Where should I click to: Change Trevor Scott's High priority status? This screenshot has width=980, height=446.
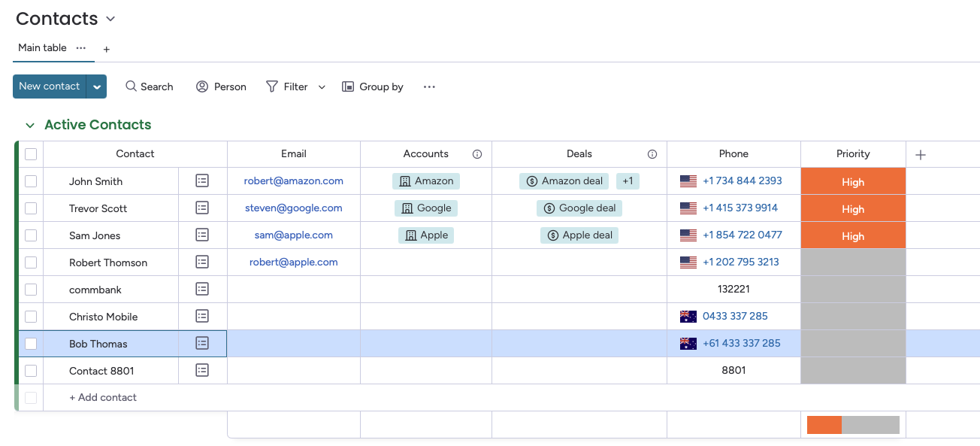853,208
